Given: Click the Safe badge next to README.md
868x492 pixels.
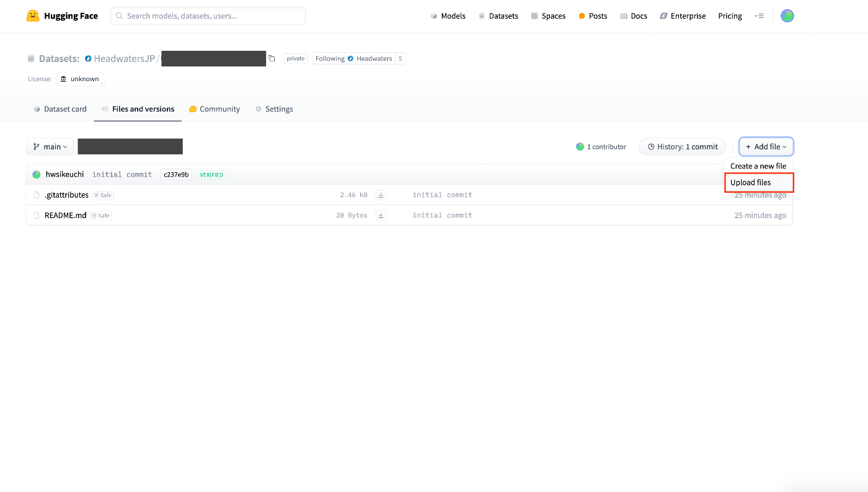Looking at the screenshot, I should pyautogui.click(x=101, y=216).
